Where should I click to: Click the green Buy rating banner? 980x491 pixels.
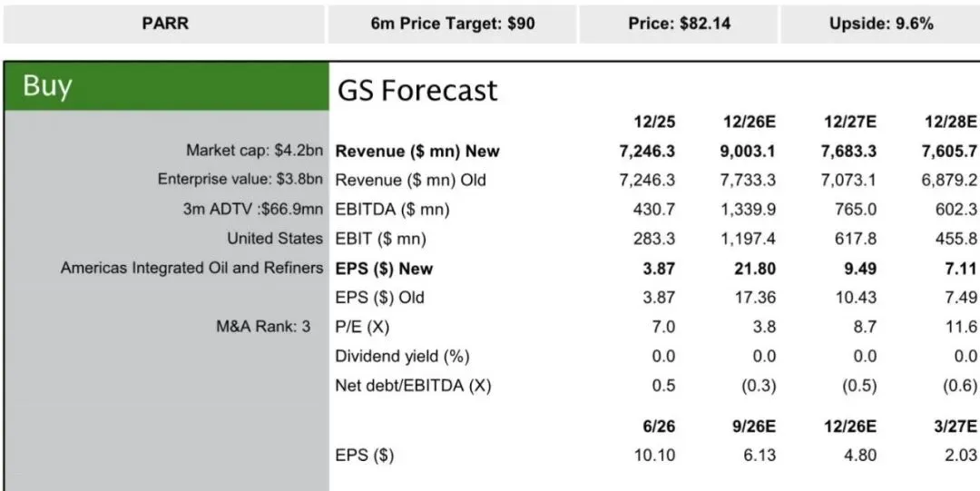point(167,86)
